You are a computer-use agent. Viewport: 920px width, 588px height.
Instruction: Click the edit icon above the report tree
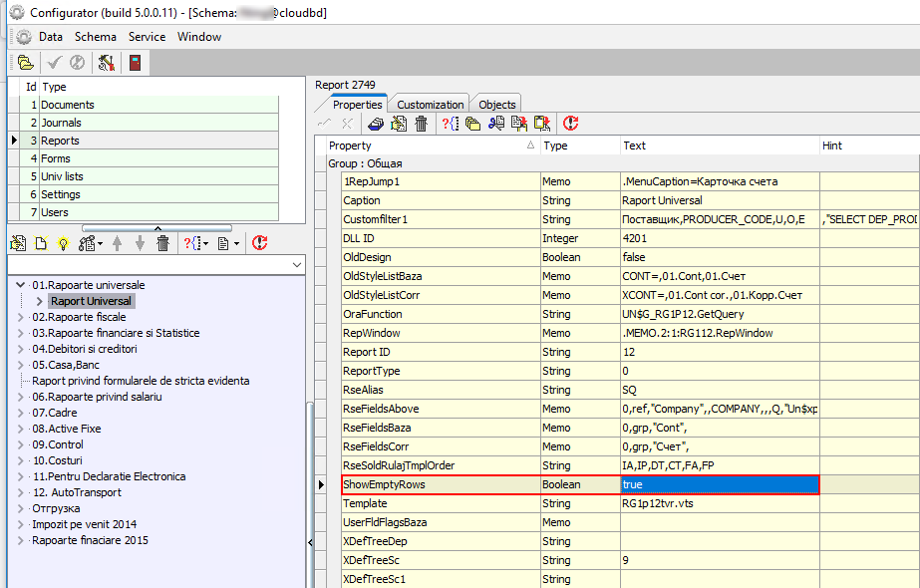tap(18, 243)
